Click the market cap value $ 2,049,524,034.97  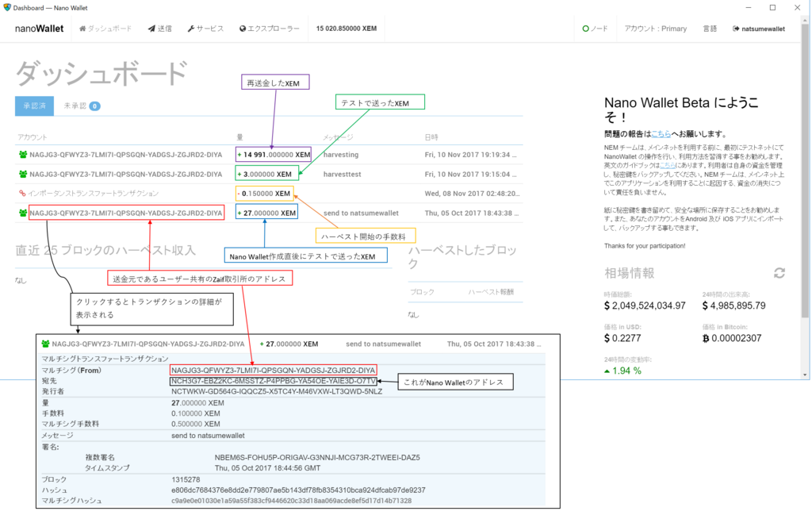(x=645, y=306)
